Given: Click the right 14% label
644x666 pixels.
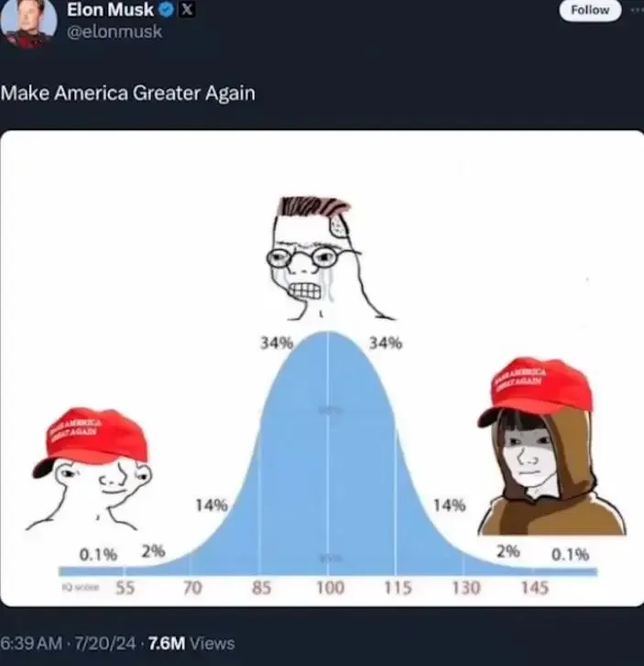Looking at the screenshot, I should click(x=450, y=506).
